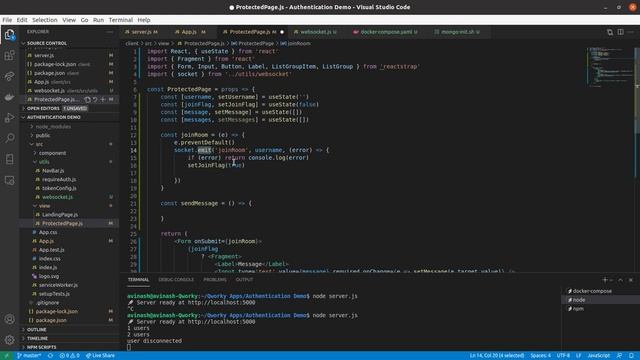This screenshot has height=360, width=640.
Task: Click UTF-8 encoding in status bar
Action: click(563, 356)
